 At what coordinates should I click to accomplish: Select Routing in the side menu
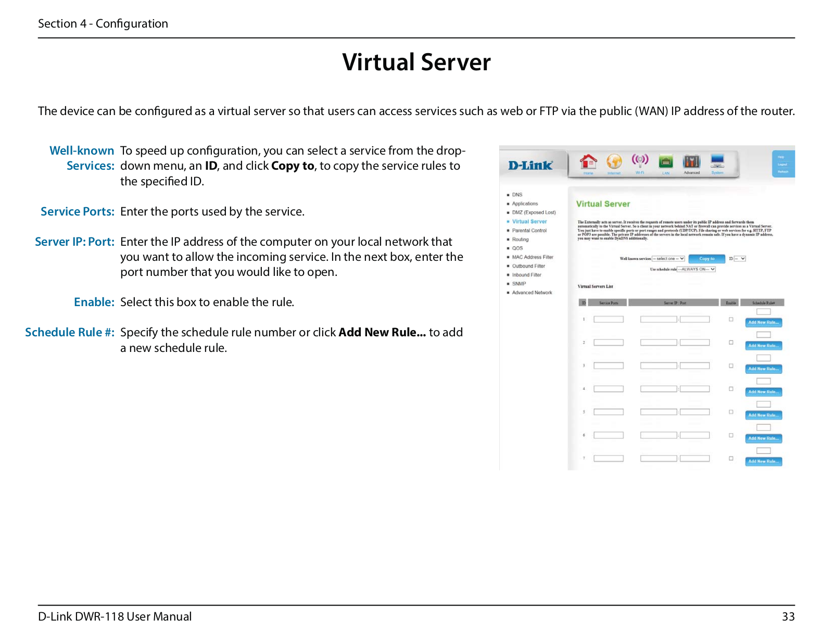point(520,239)
